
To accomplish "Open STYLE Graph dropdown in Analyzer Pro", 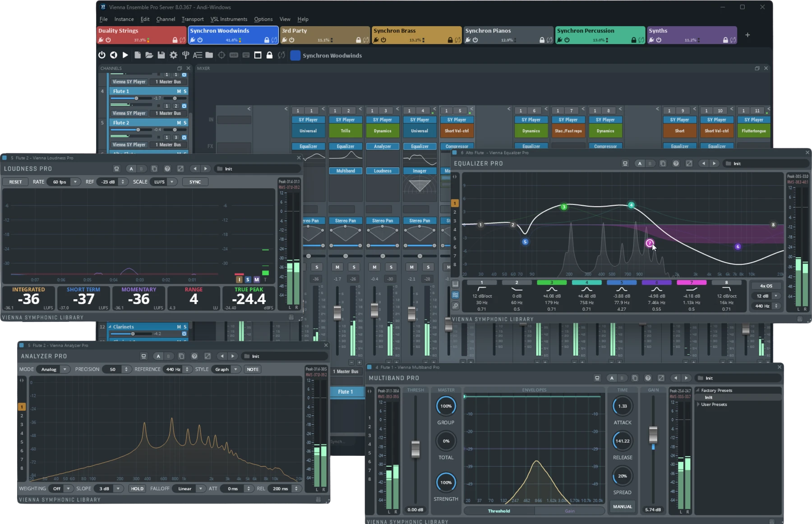I will (226, 369).
